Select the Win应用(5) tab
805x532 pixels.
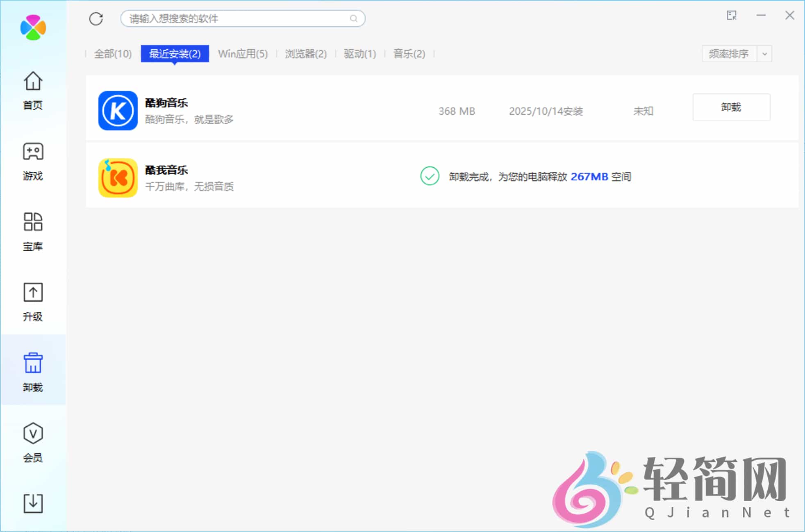tap(243, 53)
